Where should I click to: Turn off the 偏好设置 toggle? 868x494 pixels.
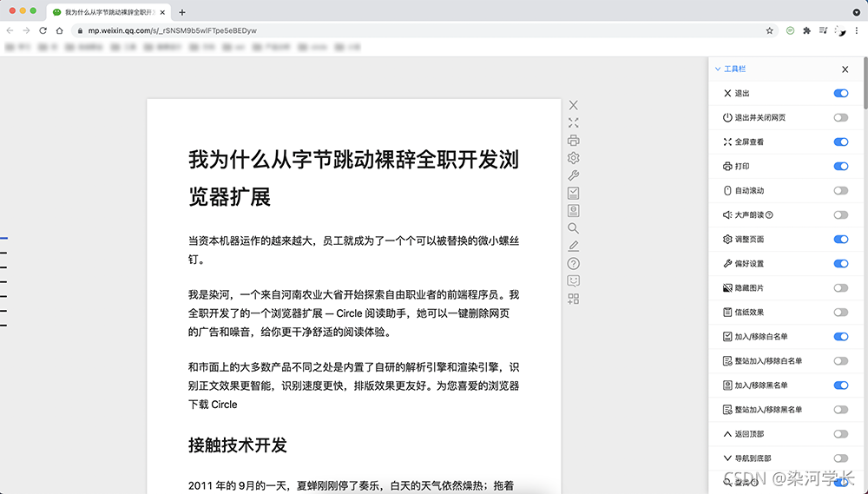[841, 264]
